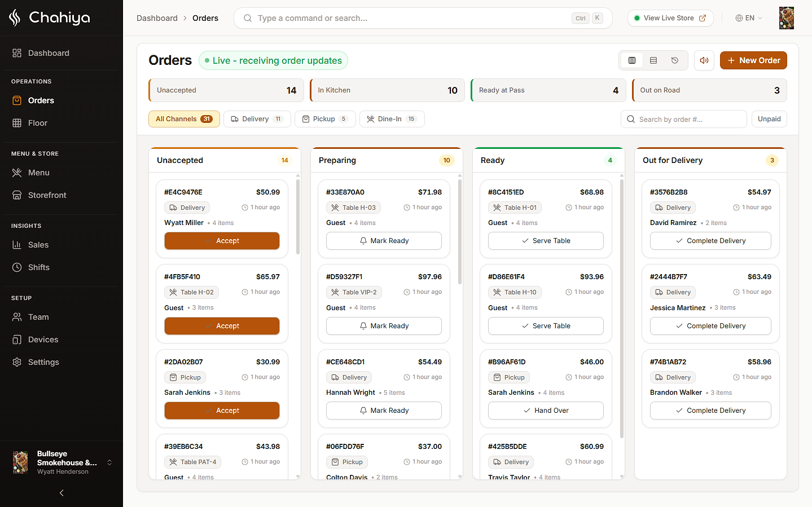This screenshot has height=507, width=812.
Task: Focus the command search field
Action: [x=423, y=18]
